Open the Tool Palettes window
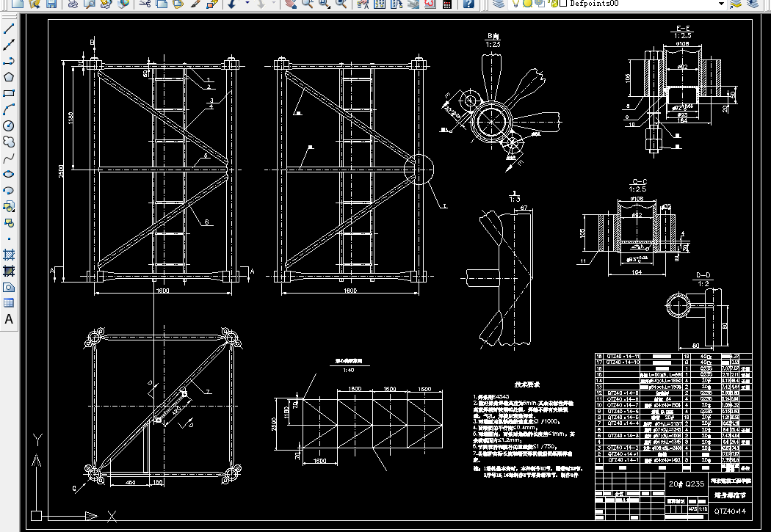Screen dimensions: 771x532 [397, 4]
